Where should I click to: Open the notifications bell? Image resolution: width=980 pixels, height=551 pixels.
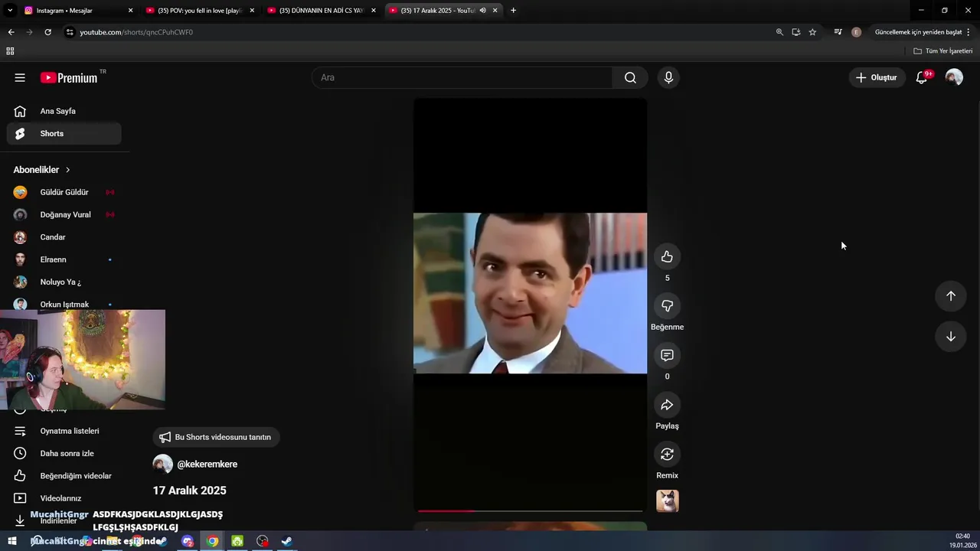[922, 77]
